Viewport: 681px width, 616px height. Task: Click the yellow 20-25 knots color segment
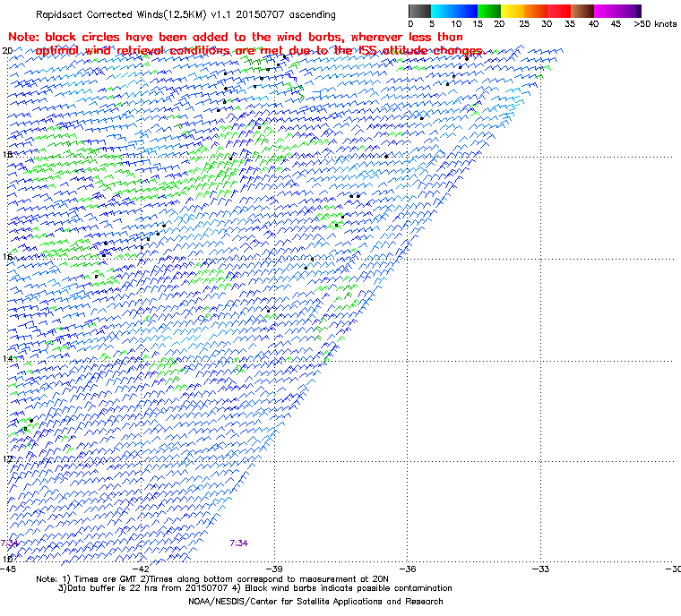[x=513, y=11]
